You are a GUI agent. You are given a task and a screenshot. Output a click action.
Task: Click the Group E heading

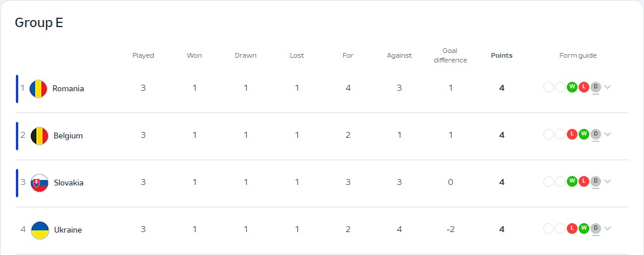[x=39, y=23]
